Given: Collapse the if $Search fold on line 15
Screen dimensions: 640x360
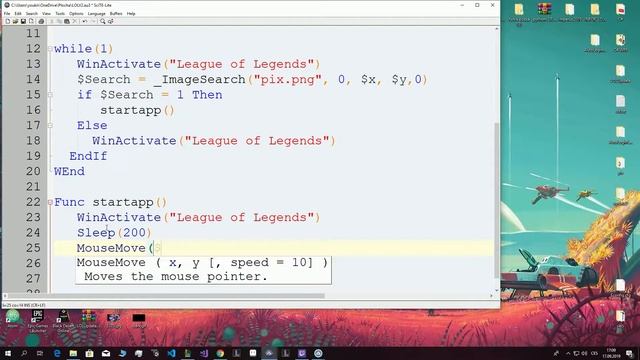Looking at the screenshot, I should 50,95.
